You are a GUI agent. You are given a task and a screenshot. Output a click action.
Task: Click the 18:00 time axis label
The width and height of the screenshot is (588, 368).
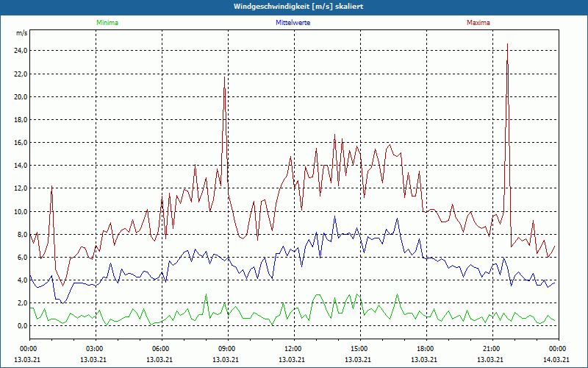(x=424, y=348)
